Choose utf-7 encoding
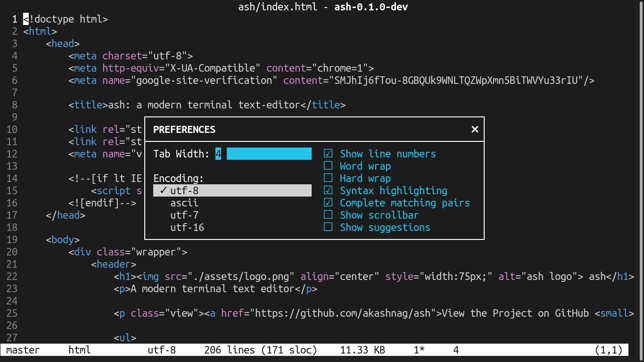Viewport: 644px width, 362px height. click(184, 215)
